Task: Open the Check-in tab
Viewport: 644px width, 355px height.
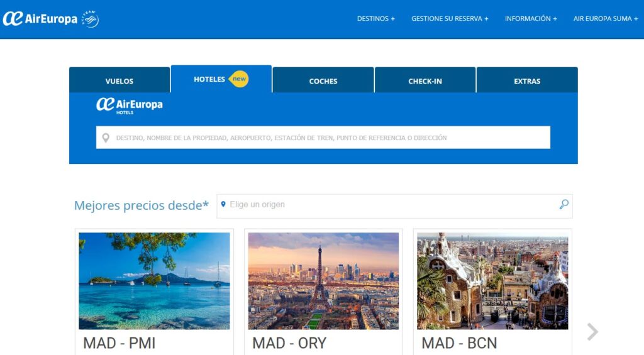Action: pos(425,80)
